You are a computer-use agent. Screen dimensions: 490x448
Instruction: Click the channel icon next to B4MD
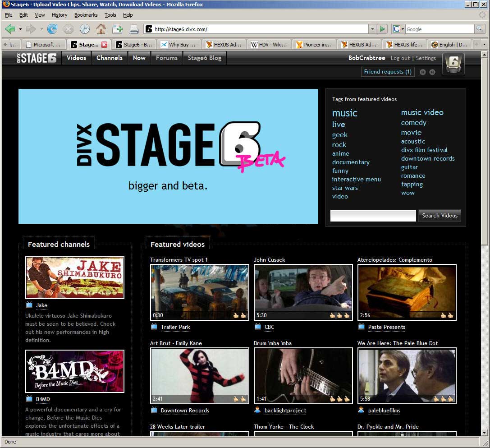[29, 398]
